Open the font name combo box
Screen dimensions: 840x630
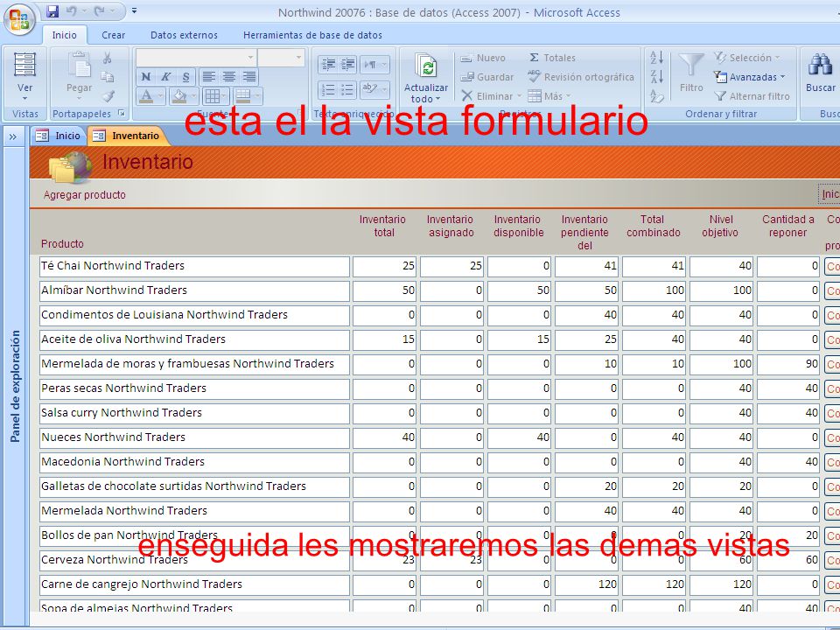pos(195,57)
